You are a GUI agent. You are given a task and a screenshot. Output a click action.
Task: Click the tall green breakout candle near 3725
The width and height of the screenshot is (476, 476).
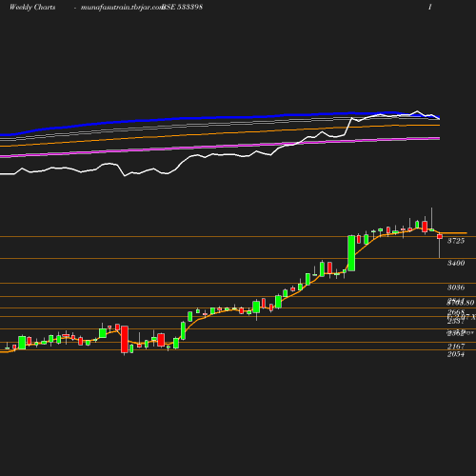[351, 253]
